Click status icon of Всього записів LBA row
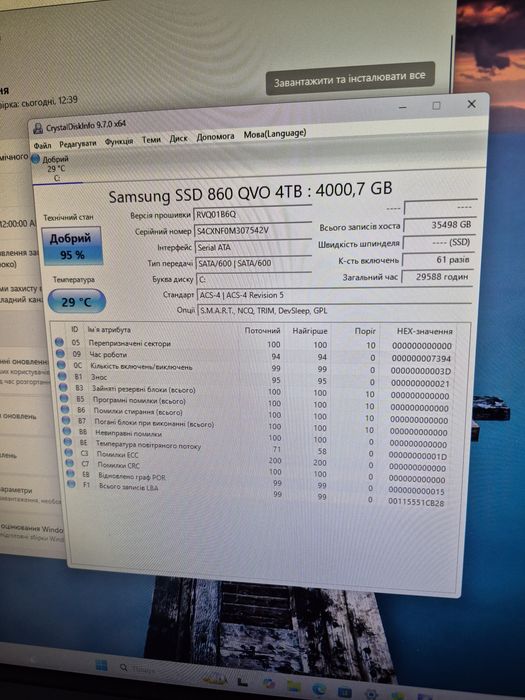The image size is (525, 700). tap(71, 484)
